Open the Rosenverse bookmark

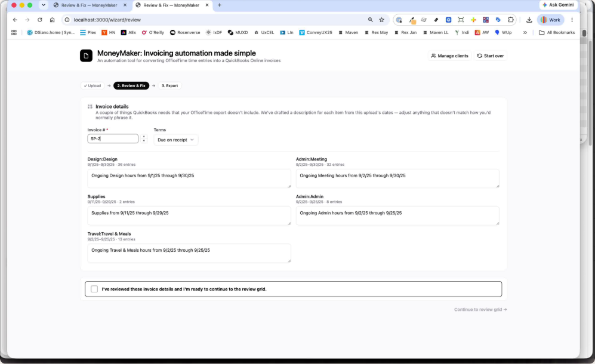coord(185,33)
